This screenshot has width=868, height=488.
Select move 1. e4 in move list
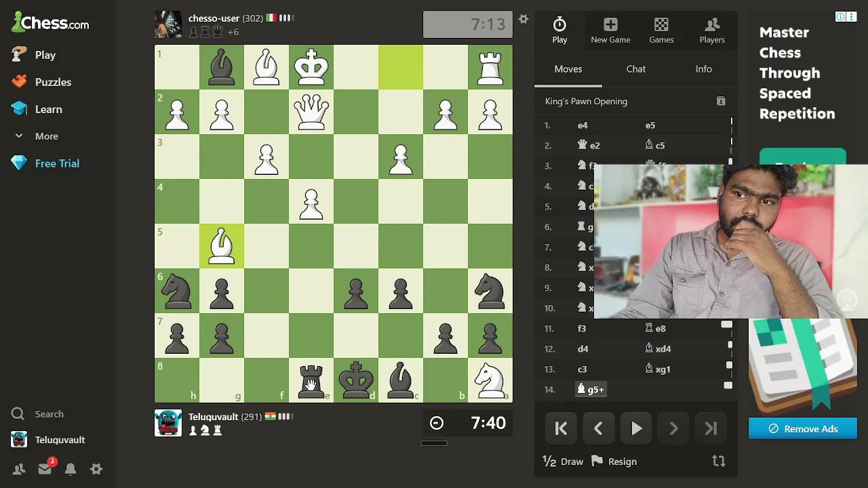click(583, 125)
